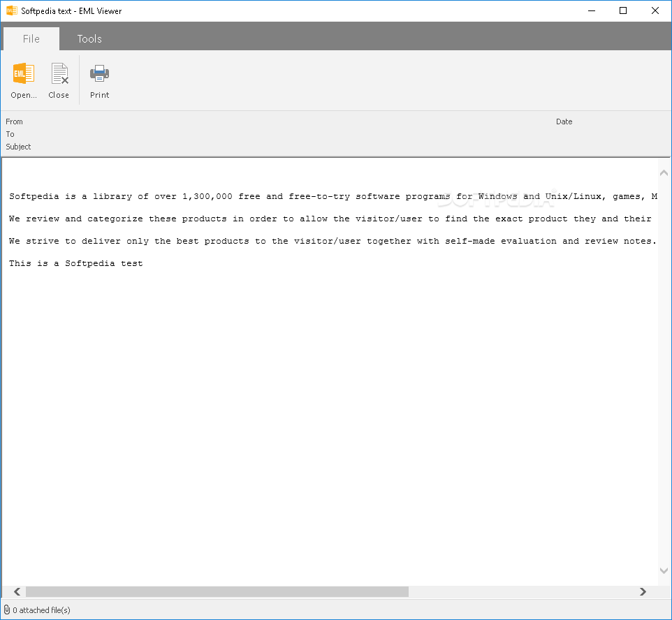This screenshot has height=620, width=672.
Task: Click the horizontal scrollbar left arrow
Action: point(17,591)
